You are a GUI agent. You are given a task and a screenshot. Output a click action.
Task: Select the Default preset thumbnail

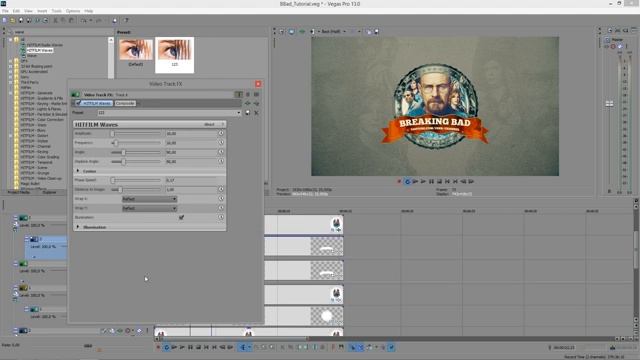136,53
